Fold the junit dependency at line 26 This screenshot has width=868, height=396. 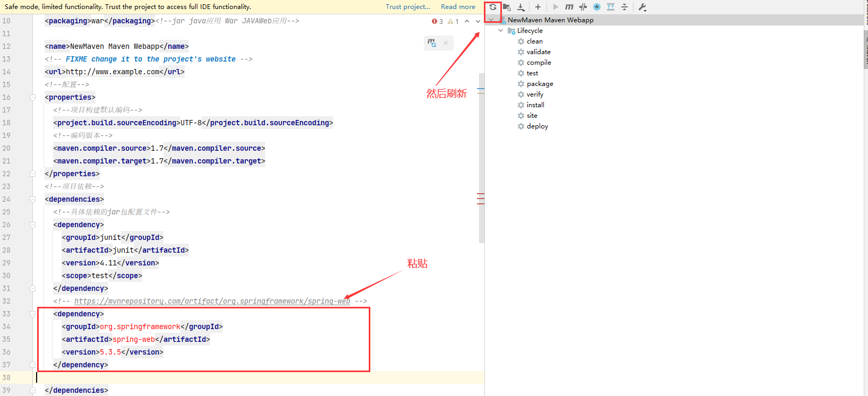[x=32, y=225]
